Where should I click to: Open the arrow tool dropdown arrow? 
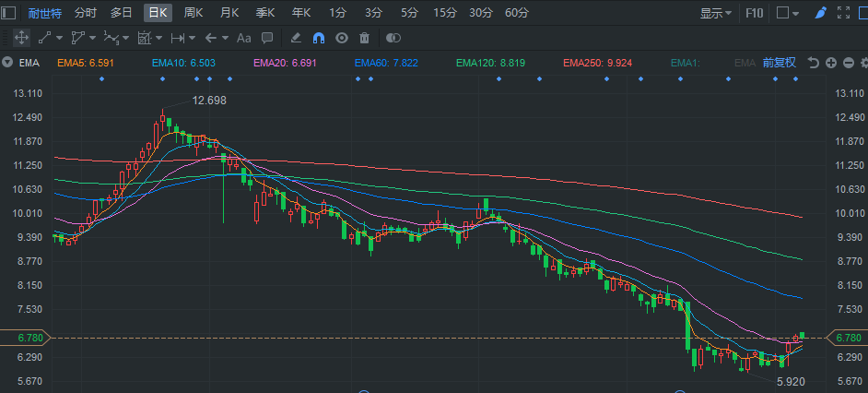point(226,38)
